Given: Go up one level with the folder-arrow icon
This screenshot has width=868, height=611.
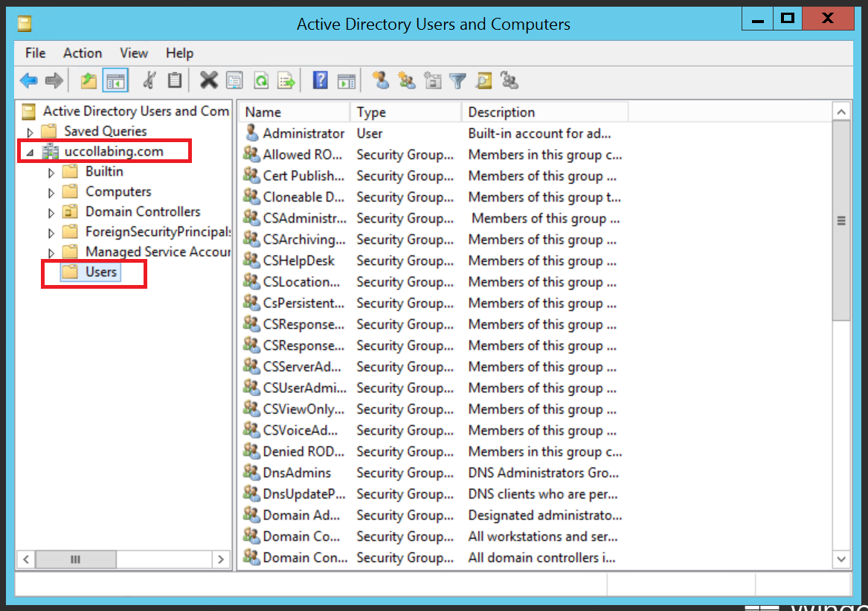Looking at the screenshot, I should pyautogui.click(x=89, y=81).
